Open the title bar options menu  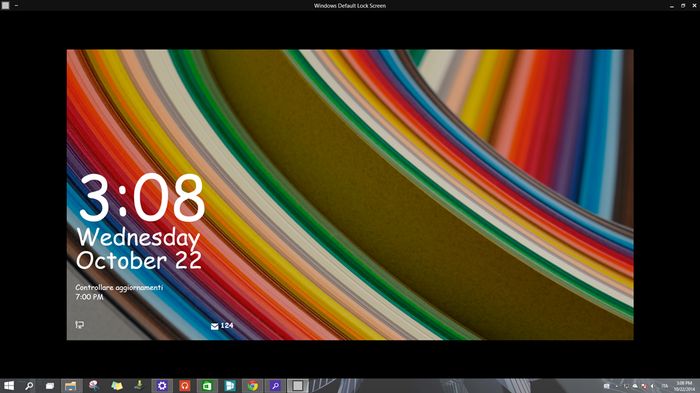17,5
